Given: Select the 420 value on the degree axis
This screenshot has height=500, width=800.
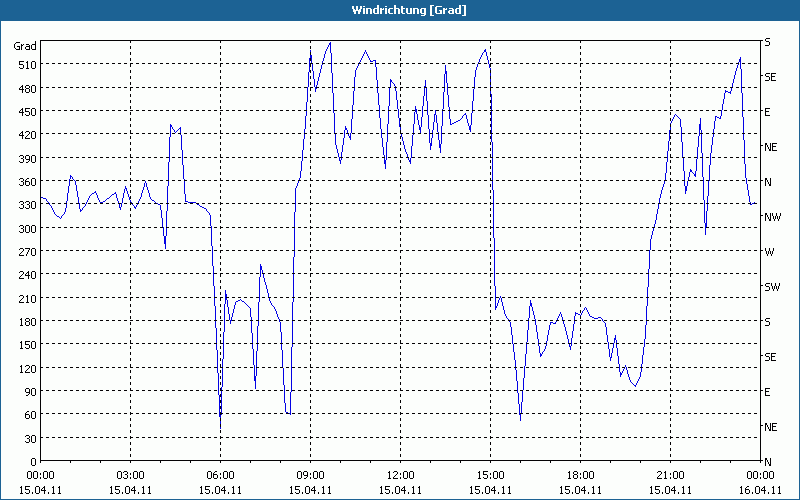Looking at the screenshot, I should [x=28, y=135].
